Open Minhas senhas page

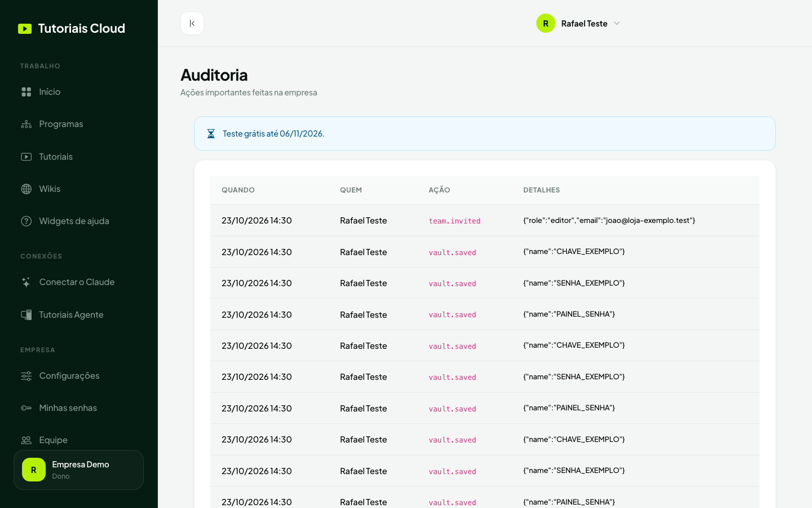79,408
